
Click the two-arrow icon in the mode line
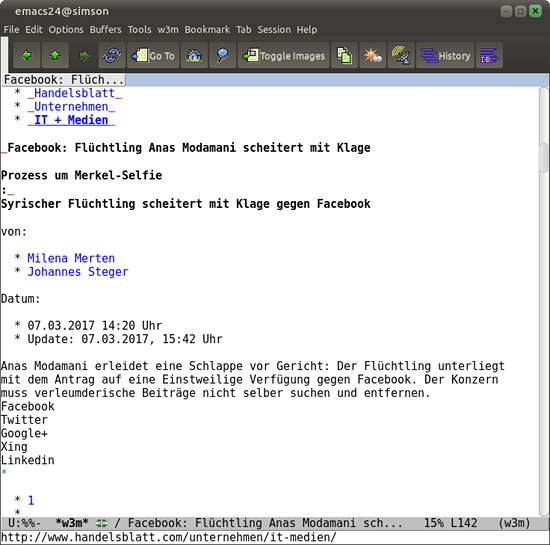tap(102, 524)
